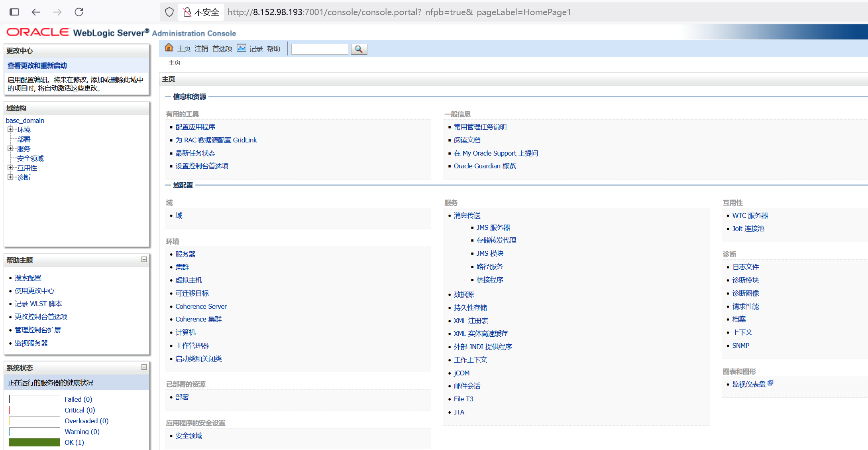The width and height of the screenshot is (868, 450).
Task: Click the browser reload icon
Action: coord(79,12)
